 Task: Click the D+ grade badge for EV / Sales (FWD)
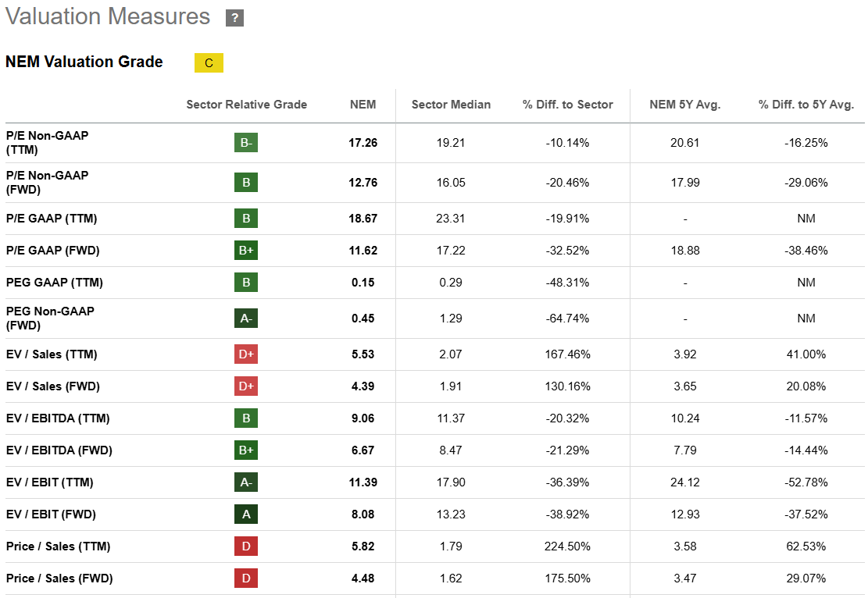pos(246,386)
